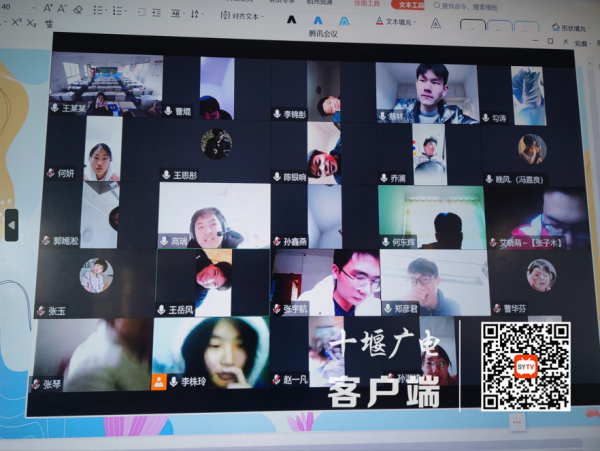This screenshot has width=600, height=451.
Task: Toggle the microphone of 高瑞
Action: point(164,241)
